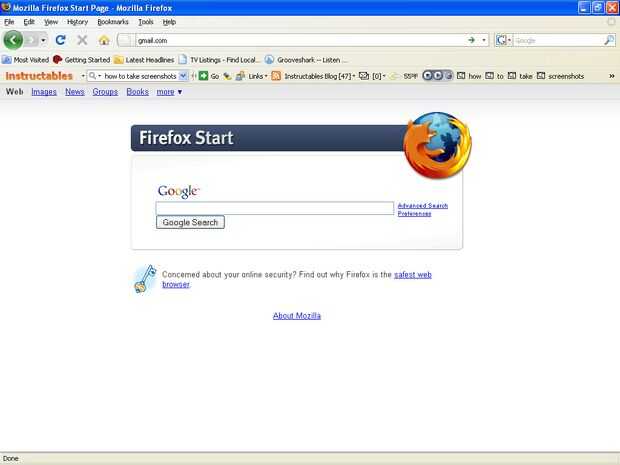
Task: Click the Google search text field on the page
Action: pos(275,208)
